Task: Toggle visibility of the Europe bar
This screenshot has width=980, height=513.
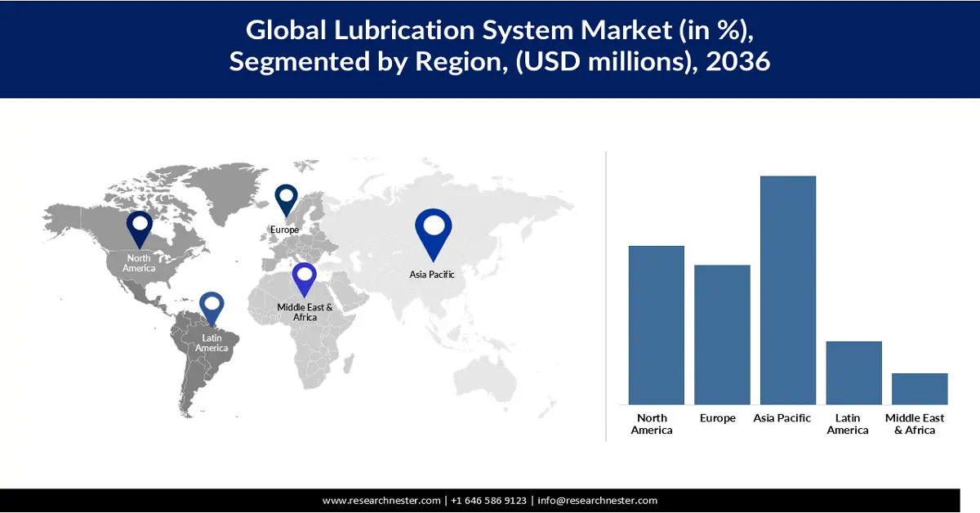Action: tap(722, 335)
